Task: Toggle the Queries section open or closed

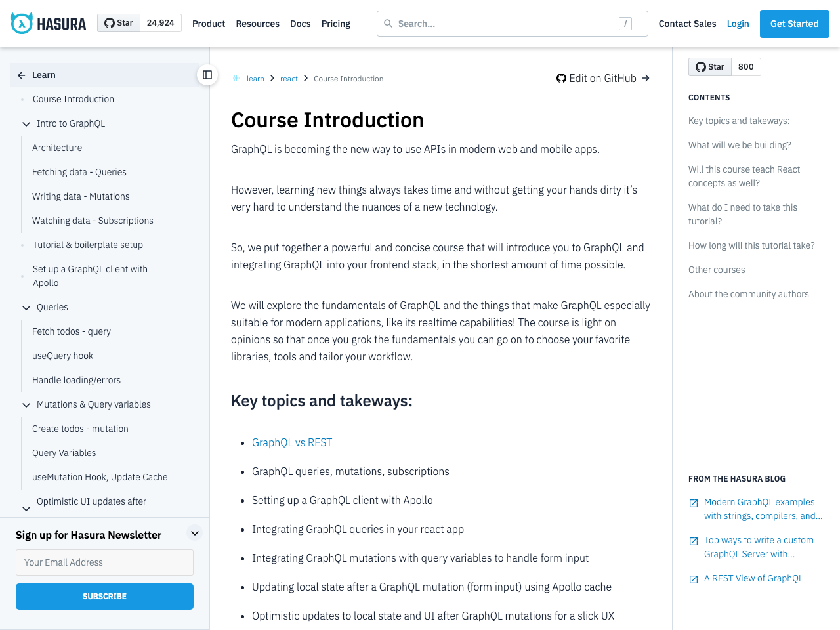Action: point(26,307)
